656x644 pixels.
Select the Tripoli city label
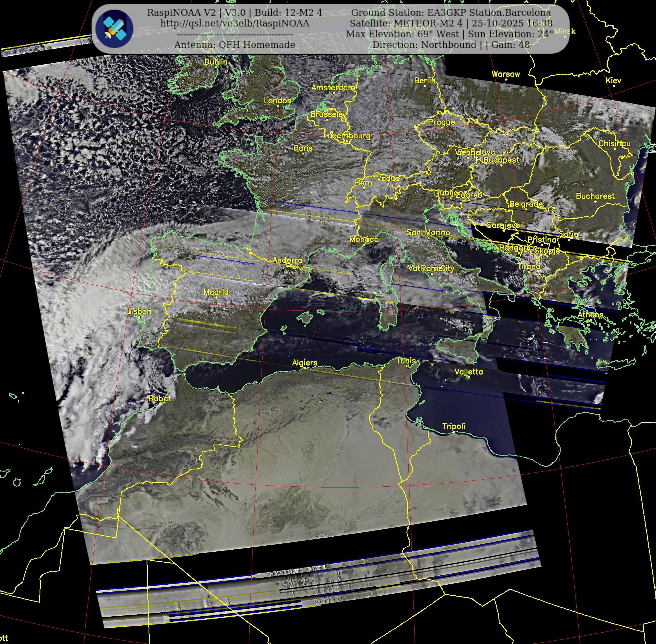point(454,426)
